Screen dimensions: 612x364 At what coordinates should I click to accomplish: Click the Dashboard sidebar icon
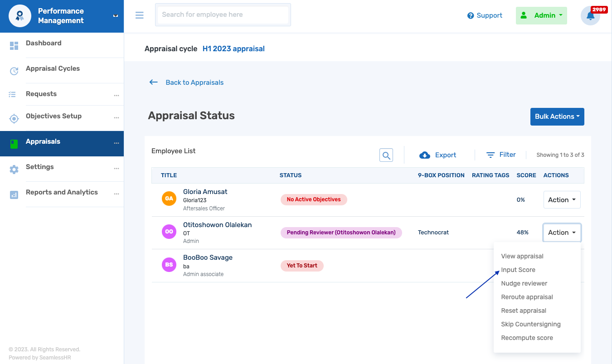14,45
